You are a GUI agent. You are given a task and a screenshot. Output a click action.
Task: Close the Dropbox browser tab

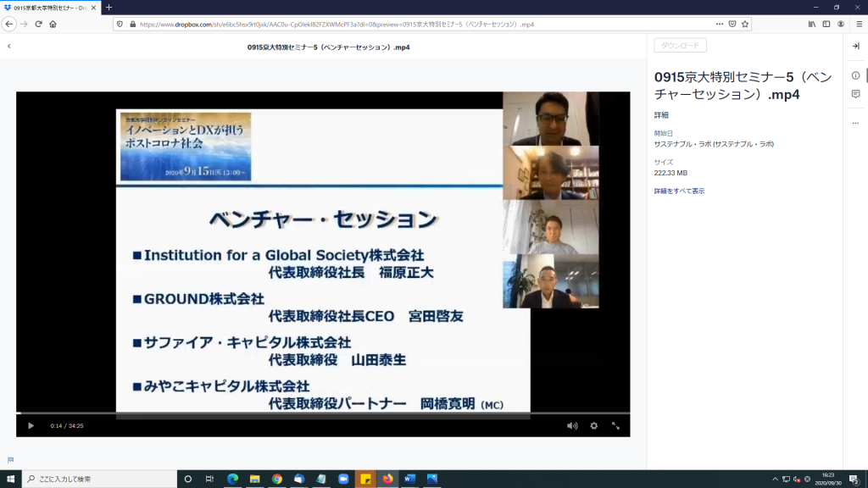tap(93, 8)
